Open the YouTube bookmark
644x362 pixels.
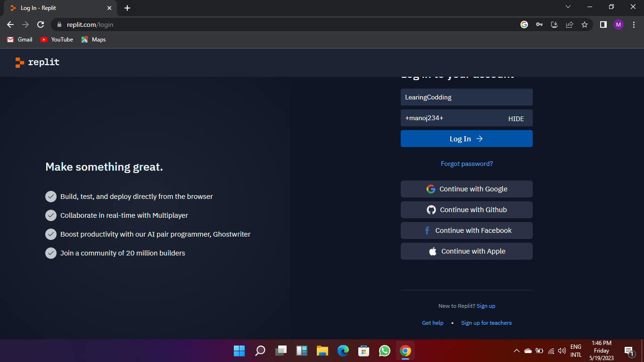pos(57,40)
